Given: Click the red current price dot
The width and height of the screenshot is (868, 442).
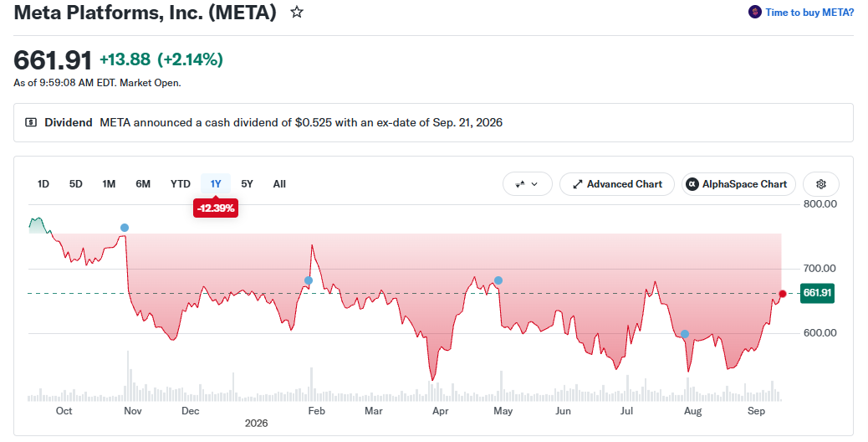Looking at the screenshot, I should point(782,294).
